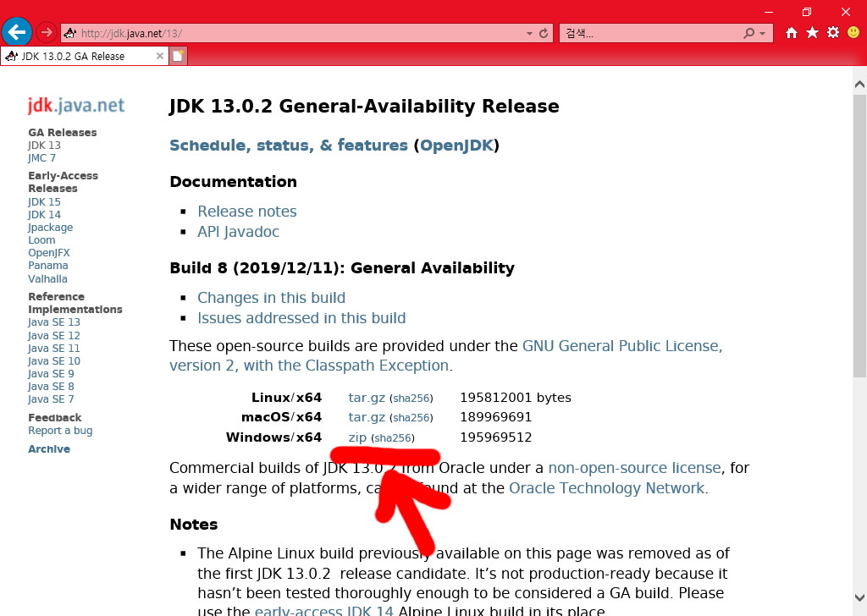Open the Loom project link

coord(41,239)
